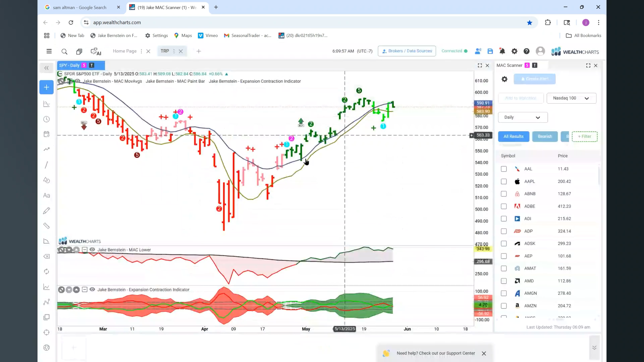Viewport: 644px width, 362px height.
Task: Click the SPY - Daily chart title tab
Action: pos(81,65)
